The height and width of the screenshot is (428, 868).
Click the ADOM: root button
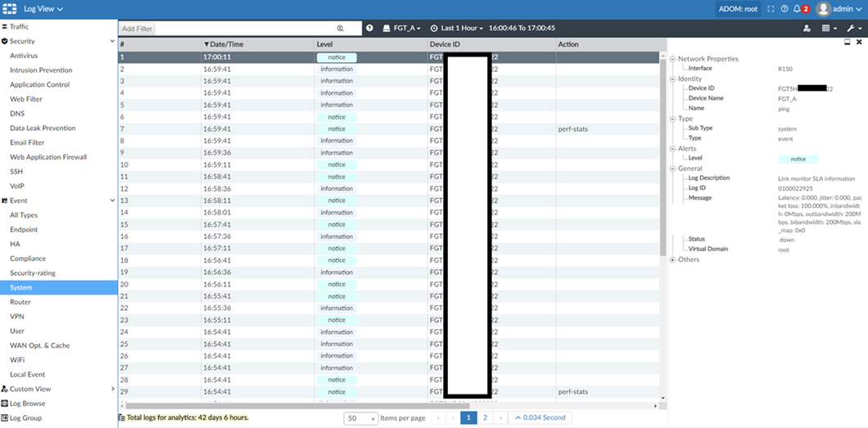738,9
